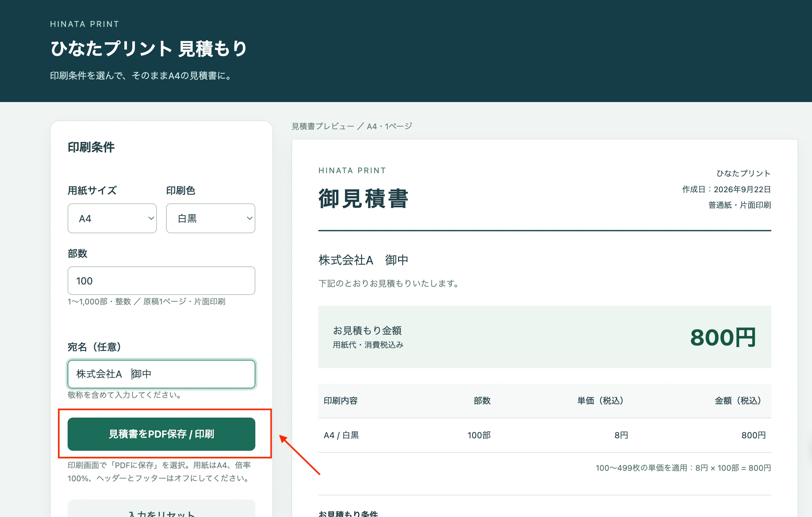The height and width of the screenshot is (517, 812).
Task: Click the 1〜1,000部・整数 hint text
Action: pyautogui.click(x=146, y=301)
